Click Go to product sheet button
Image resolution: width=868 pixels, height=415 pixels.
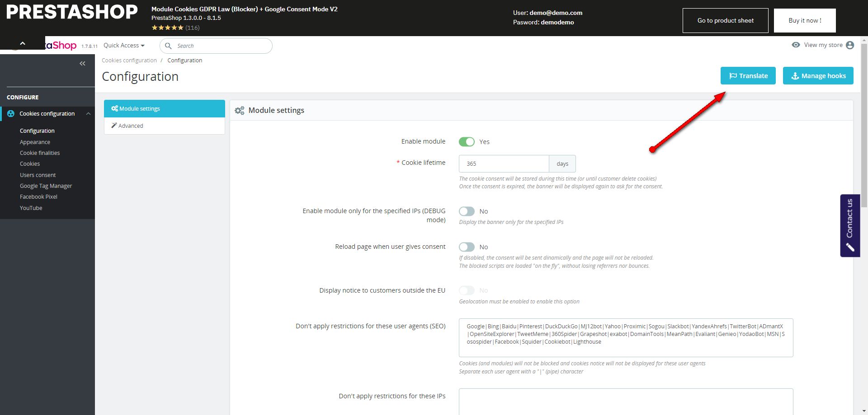(x=726, y=20)
